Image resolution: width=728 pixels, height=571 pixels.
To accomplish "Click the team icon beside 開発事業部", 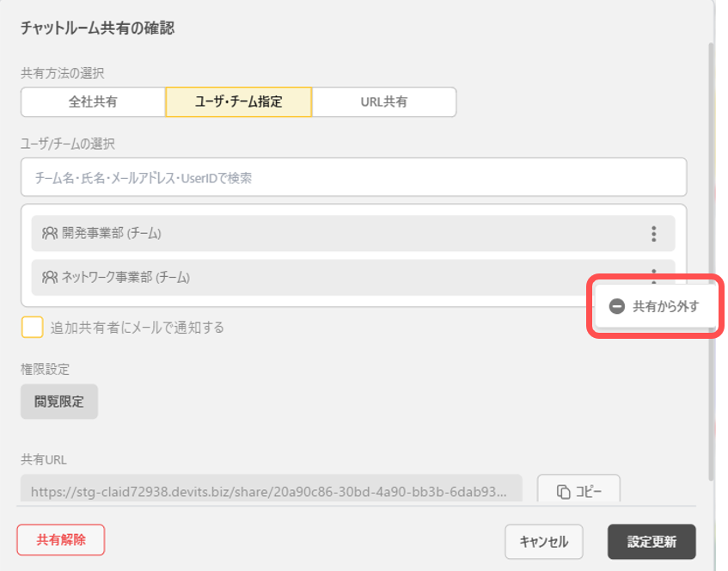I will click(x=49, y=233).
